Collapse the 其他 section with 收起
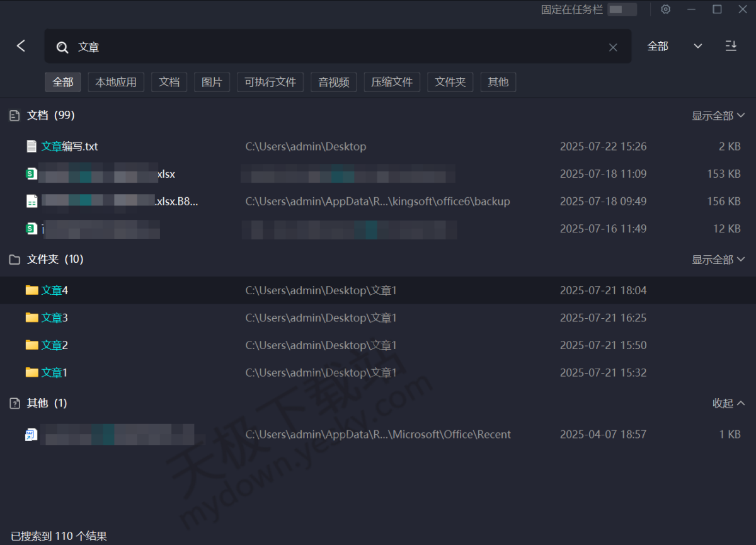 (x=728, y=403)
